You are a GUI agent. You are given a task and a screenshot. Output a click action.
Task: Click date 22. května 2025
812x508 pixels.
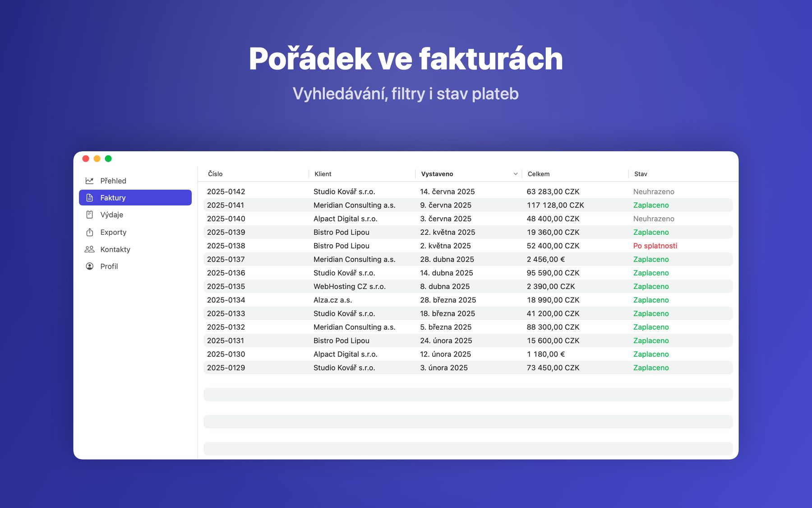tap(448, 232)
